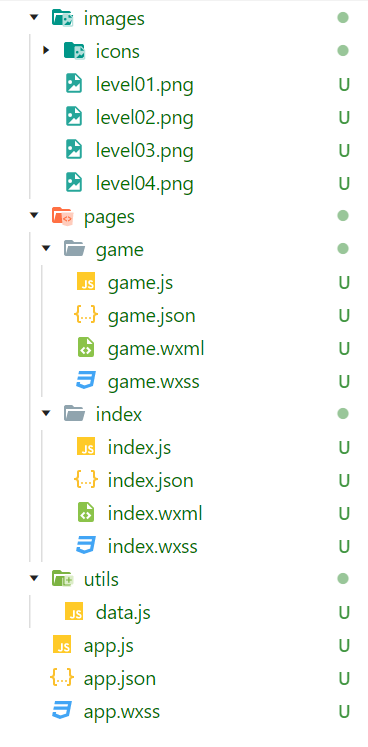
Task: Click the game folder icon
Action: point(74,249)
